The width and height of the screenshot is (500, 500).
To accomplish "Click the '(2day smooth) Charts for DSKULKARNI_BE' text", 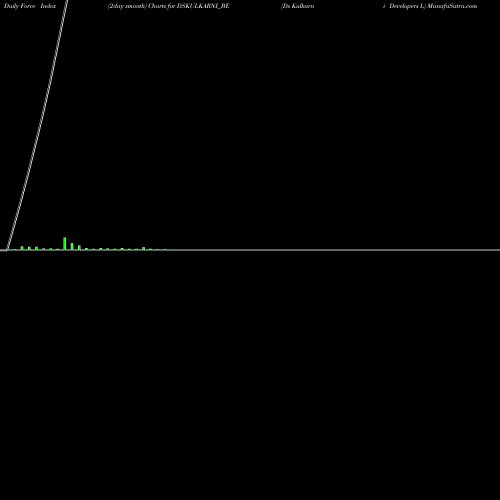I will point(169,6).
